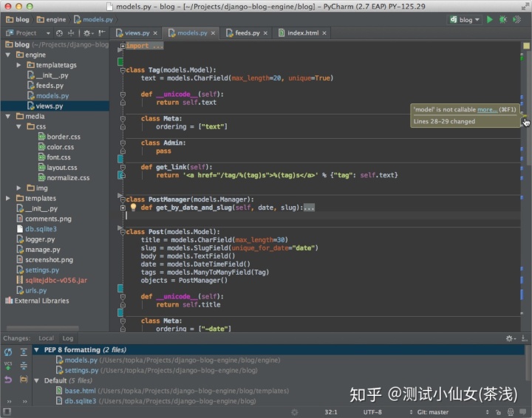Open the Project view selector dropdown arrow
Image resolution: width=532 pixels, height=418 pixels.
click(48, 33)
